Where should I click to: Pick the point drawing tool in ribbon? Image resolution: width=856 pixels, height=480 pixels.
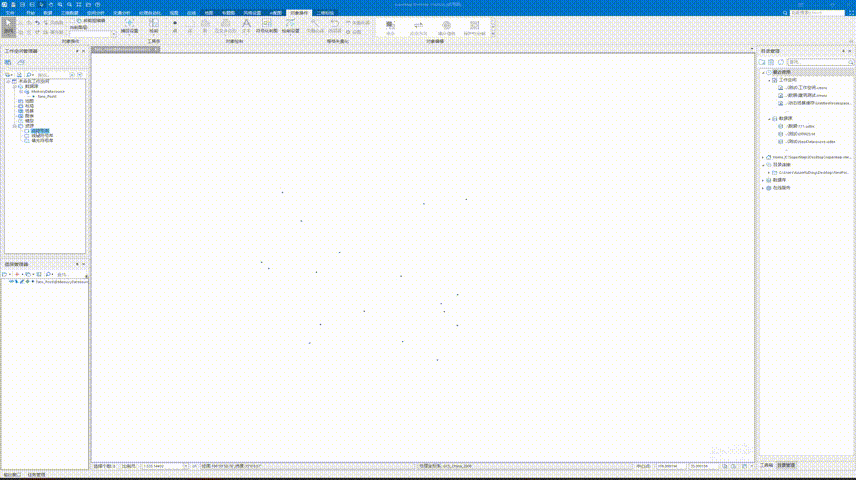point(175,26)
